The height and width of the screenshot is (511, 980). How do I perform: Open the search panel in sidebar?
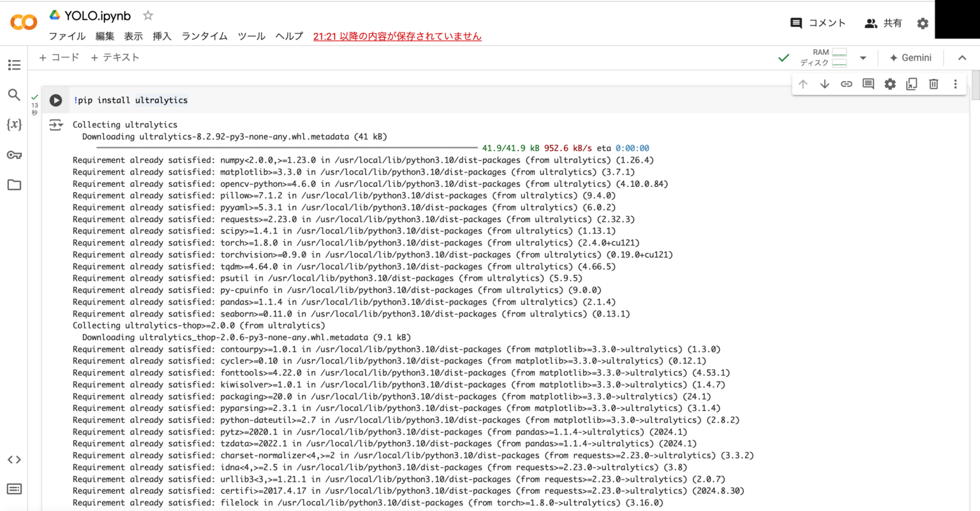(x=14, y=95)
